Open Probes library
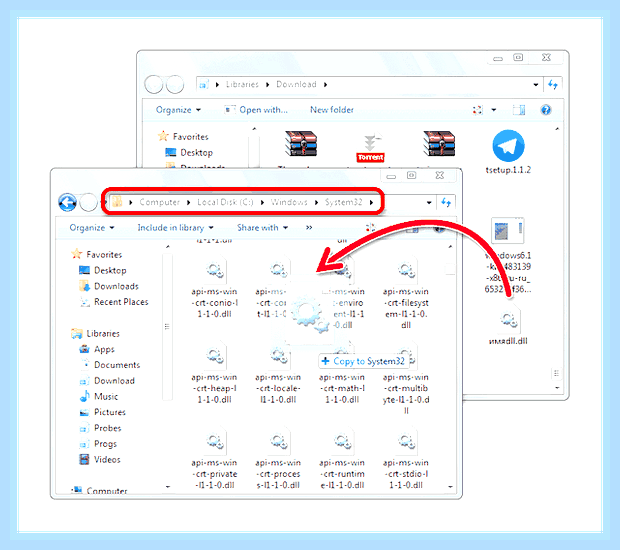 [x=100, y=428]
